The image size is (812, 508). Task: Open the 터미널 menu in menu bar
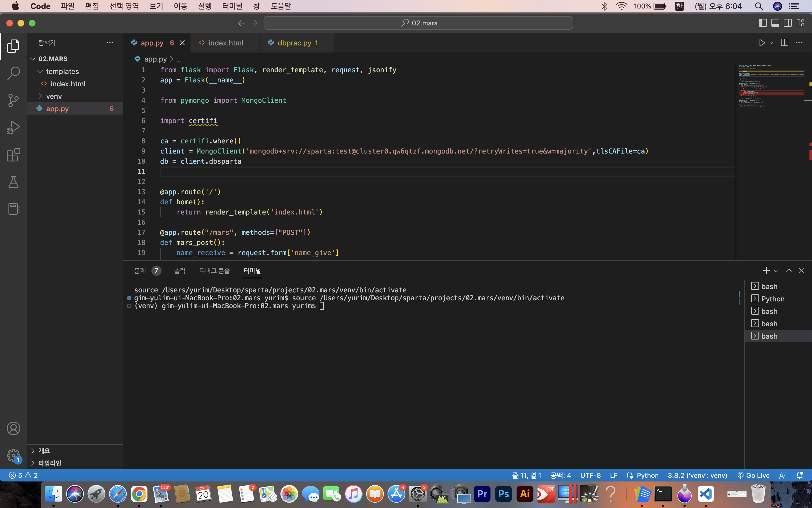click(x=232, y=6)
